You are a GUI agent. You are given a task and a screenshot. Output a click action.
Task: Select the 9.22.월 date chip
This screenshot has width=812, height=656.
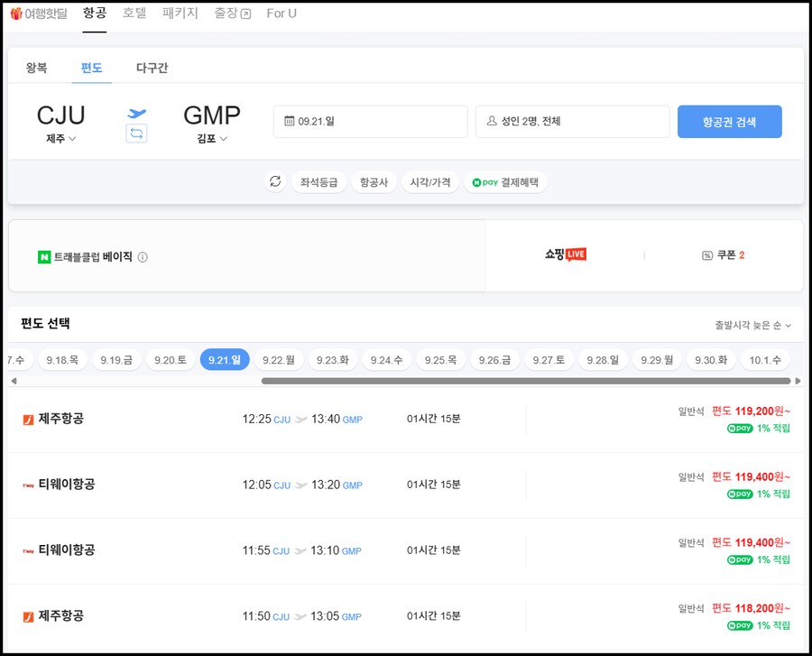pos(279,360)
